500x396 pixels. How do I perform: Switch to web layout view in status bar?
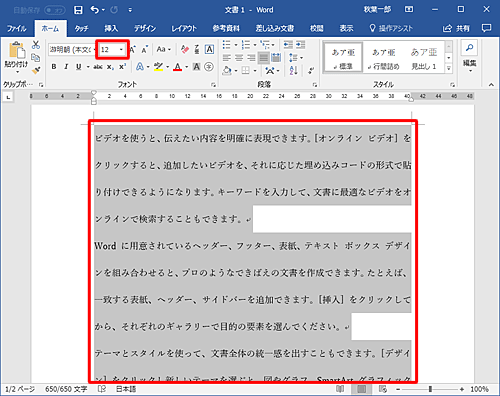click(383, 389)
